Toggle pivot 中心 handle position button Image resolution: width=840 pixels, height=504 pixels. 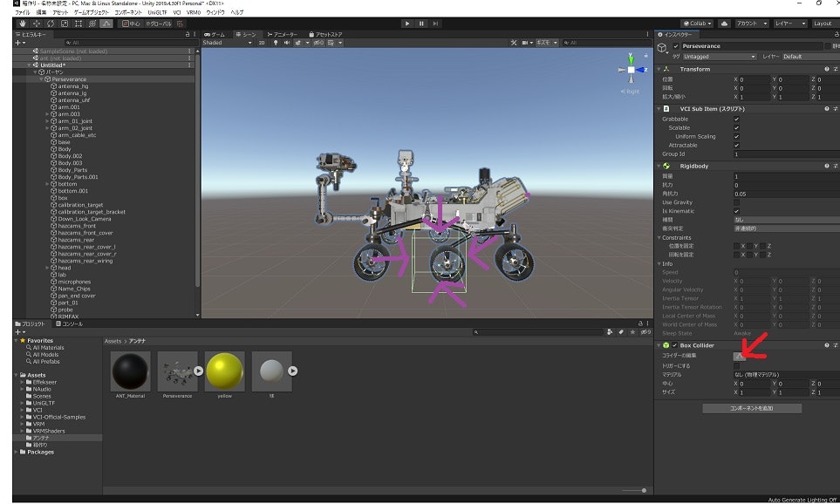coord(131,24)
